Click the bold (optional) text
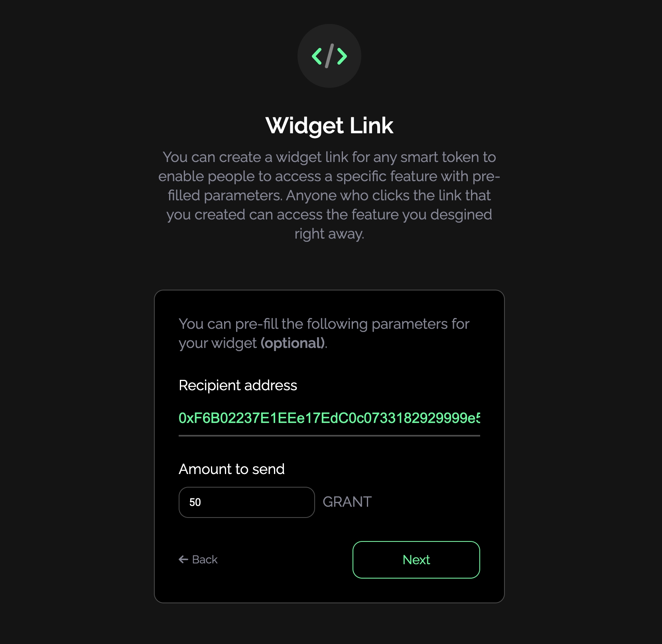The image size is (662, 644). coord(293,343)
